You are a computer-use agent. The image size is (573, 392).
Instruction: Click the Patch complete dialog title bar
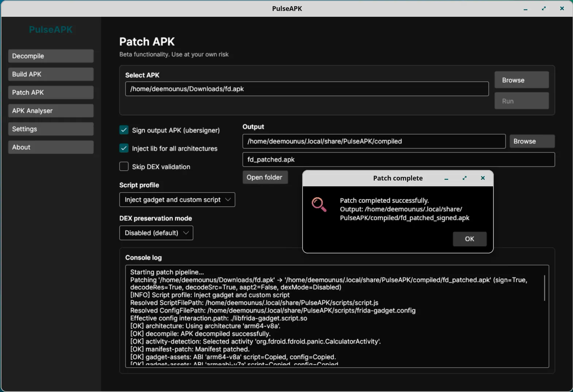point(398,178)
